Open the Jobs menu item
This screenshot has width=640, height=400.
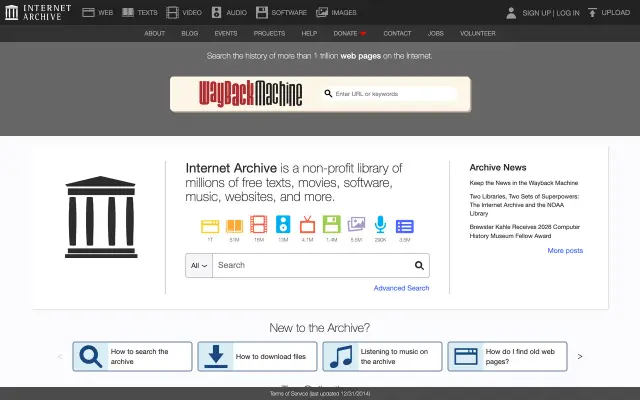[436, 33]
